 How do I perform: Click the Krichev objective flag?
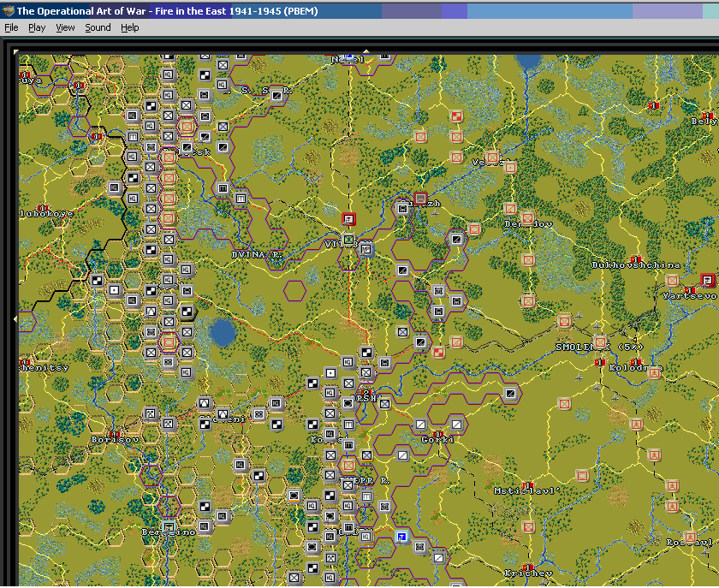pyautogui.click(x=528, y=567)
